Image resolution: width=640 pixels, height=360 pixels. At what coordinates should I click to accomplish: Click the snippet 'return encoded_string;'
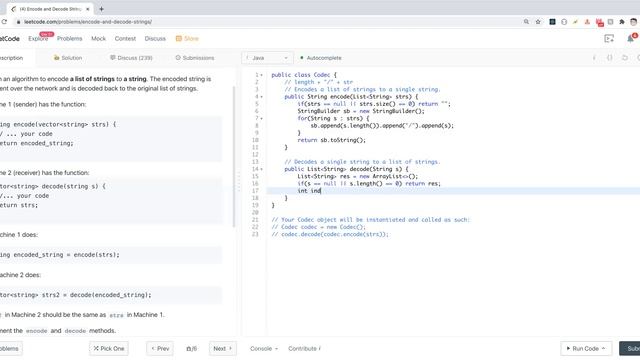(37, 143)
